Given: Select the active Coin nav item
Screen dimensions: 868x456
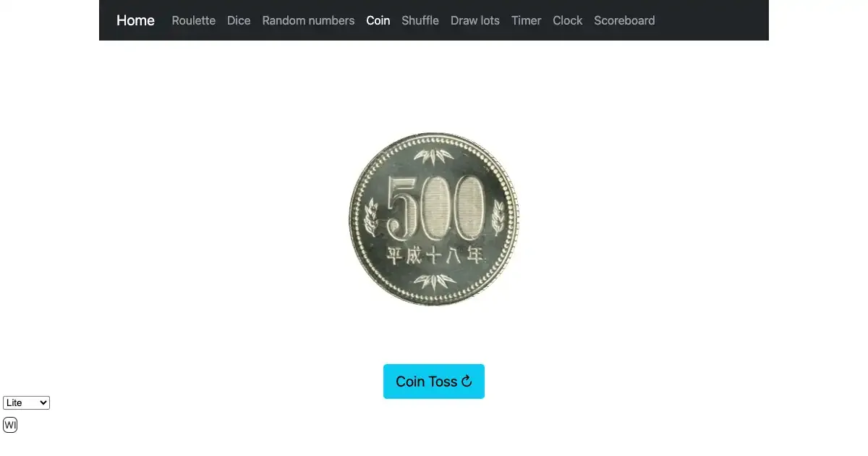Looking at the screenshot, I should 378,20.
